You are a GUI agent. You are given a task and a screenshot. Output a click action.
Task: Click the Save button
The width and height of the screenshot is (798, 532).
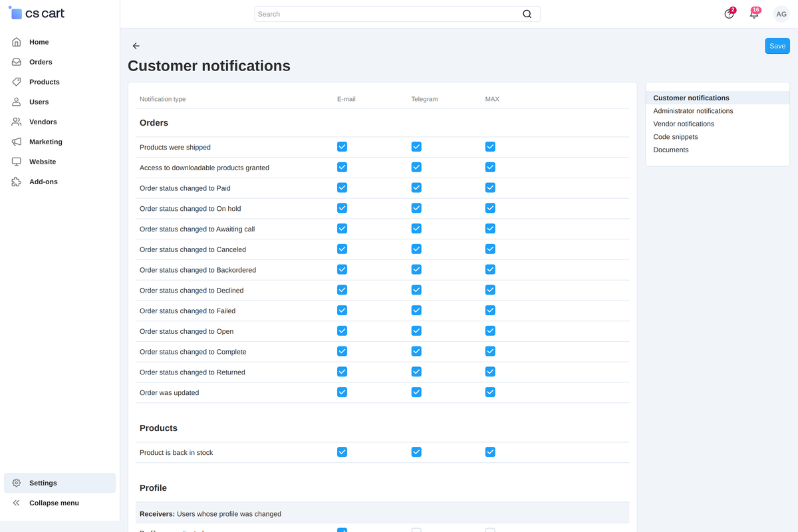point(777,46)
